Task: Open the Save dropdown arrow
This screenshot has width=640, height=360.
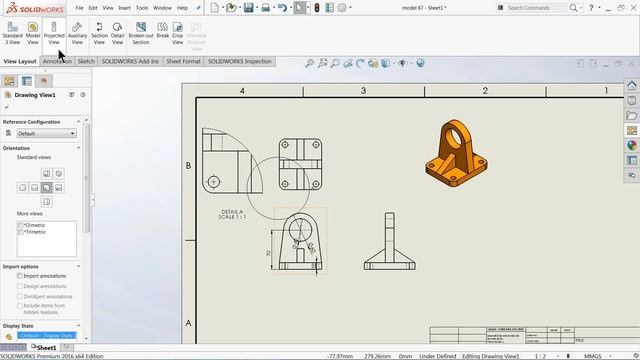Action: pyautogui.click(x=257, y=8)
